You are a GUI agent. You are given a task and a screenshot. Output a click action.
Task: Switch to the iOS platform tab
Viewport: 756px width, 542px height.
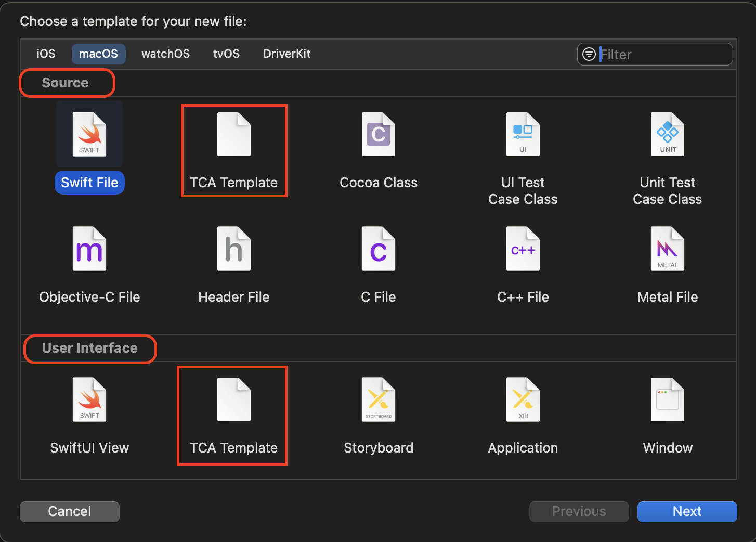(46, 54)
